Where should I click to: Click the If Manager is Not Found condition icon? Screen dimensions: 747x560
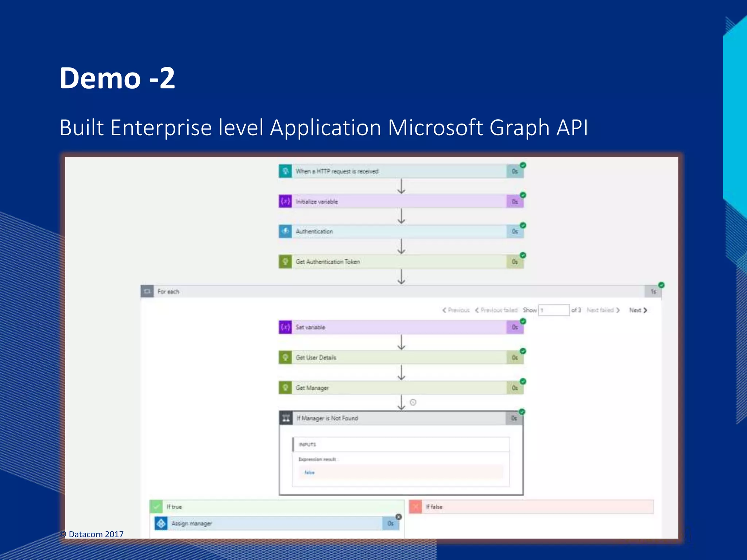tap(286, 418)
